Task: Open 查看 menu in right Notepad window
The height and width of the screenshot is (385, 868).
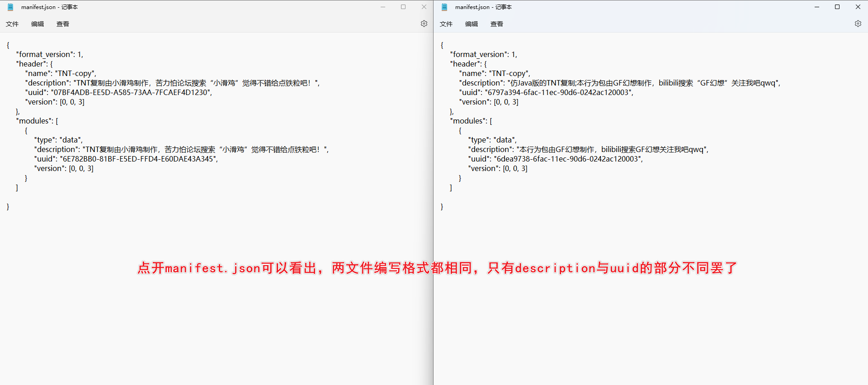Action: (x=497, y=24)
